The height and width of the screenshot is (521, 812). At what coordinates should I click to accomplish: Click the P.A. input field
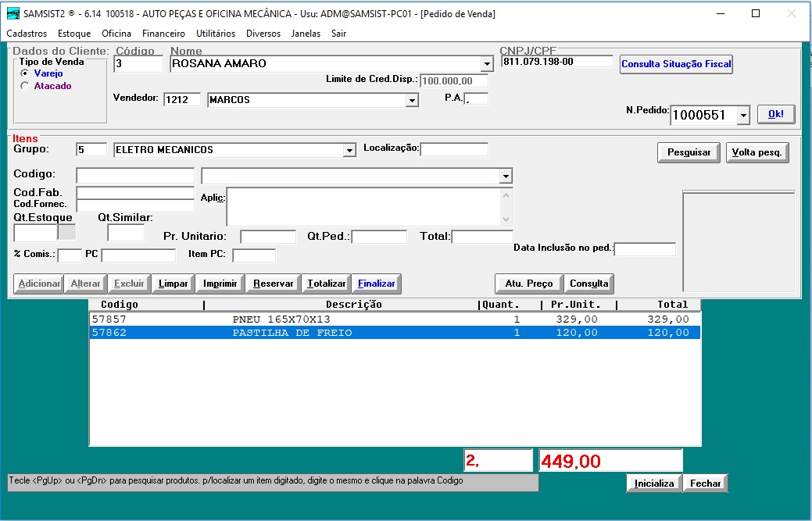pos(477,98)
